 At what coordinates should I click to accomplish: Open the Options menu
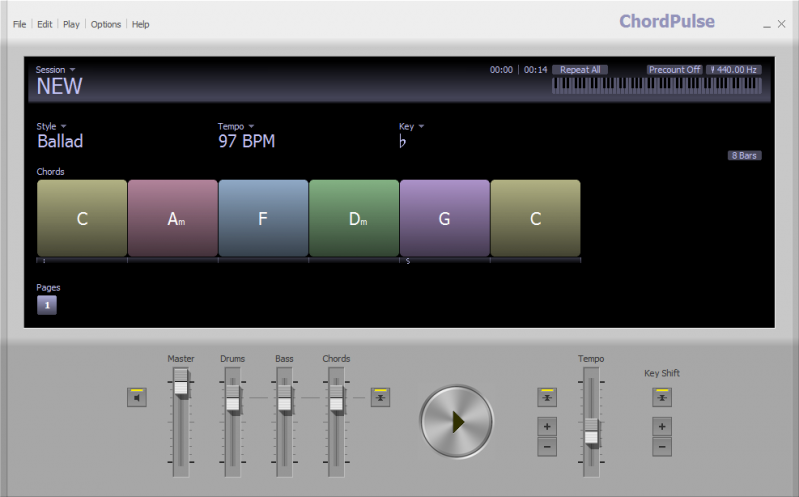[106, 24]
